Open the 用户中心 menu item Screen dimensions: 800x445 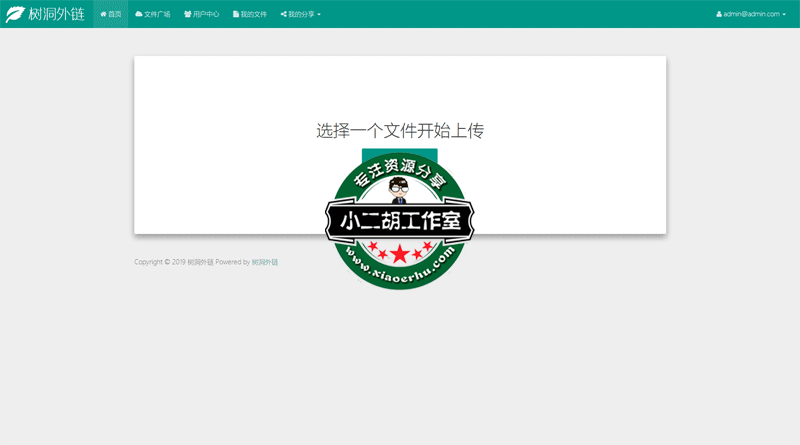click(206, 14)
